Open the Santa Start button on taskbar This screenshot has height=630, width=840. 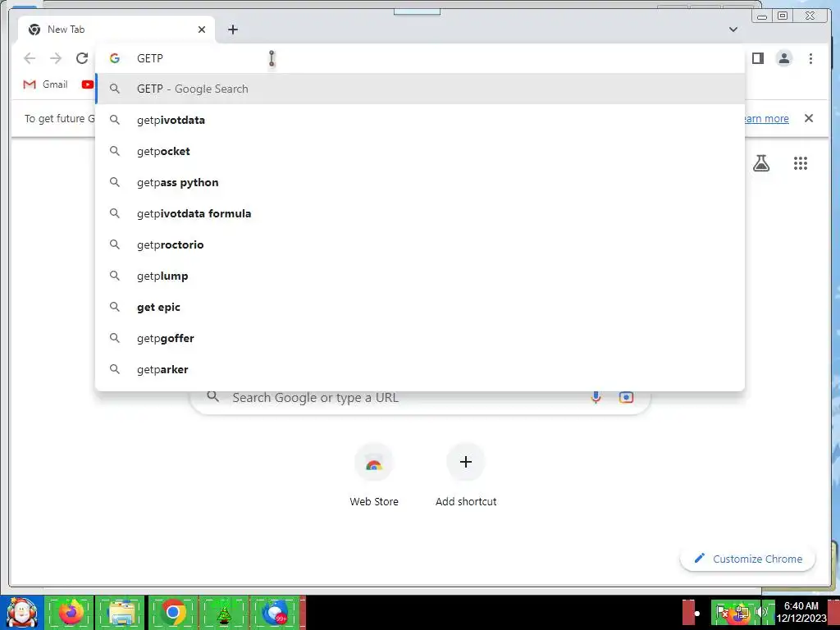pos(22,612)
